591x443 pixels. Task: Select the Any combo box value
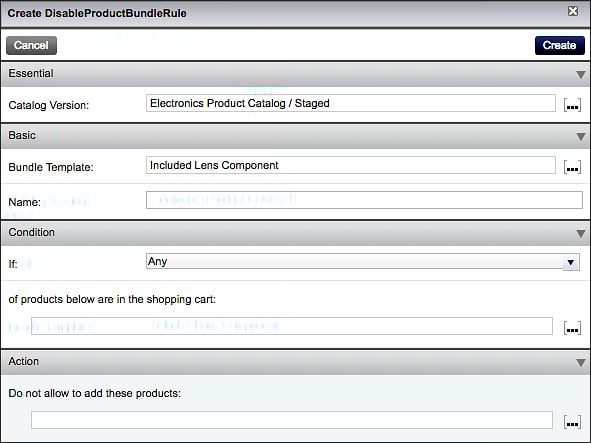(x=354, y=261)
